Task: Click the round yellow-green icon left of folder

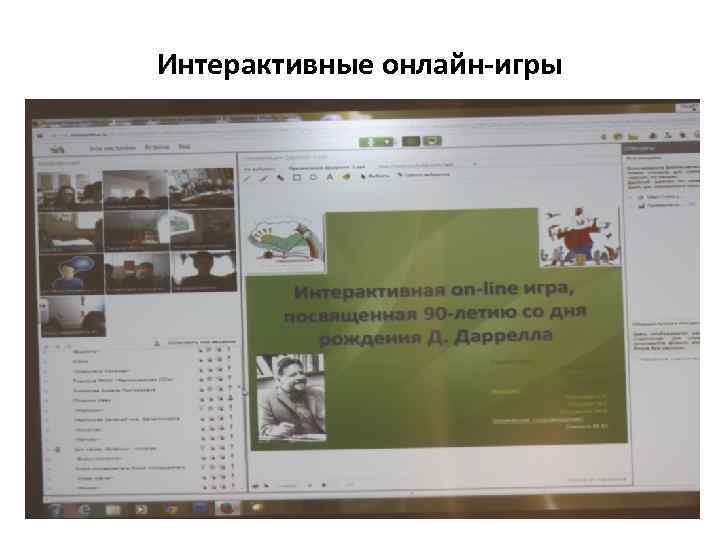Action: [618, 136]
